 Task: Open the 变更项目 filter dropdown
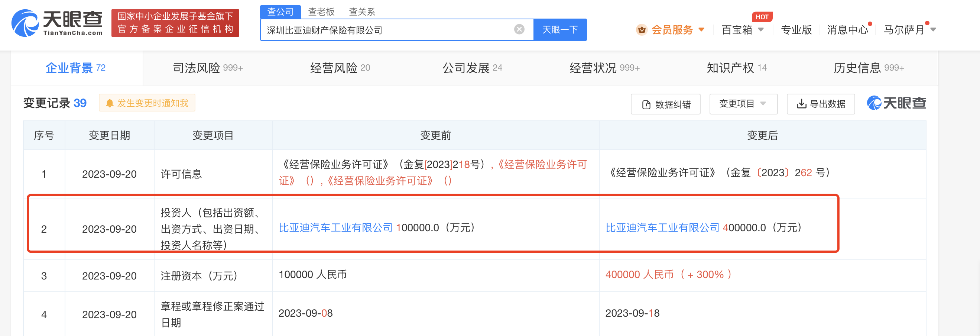pyautogui.click(x=743, y=104)
